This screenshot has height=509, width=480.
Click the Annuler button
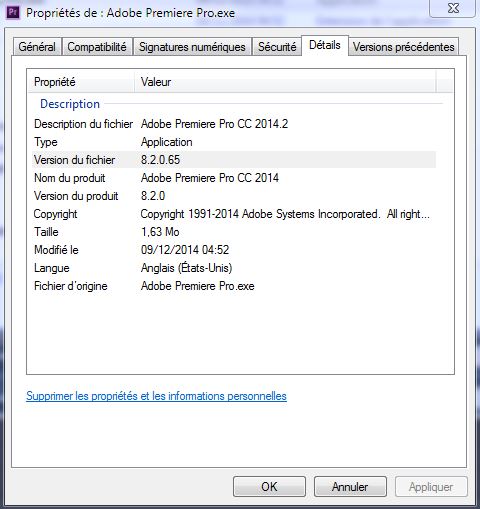point(350,487)
